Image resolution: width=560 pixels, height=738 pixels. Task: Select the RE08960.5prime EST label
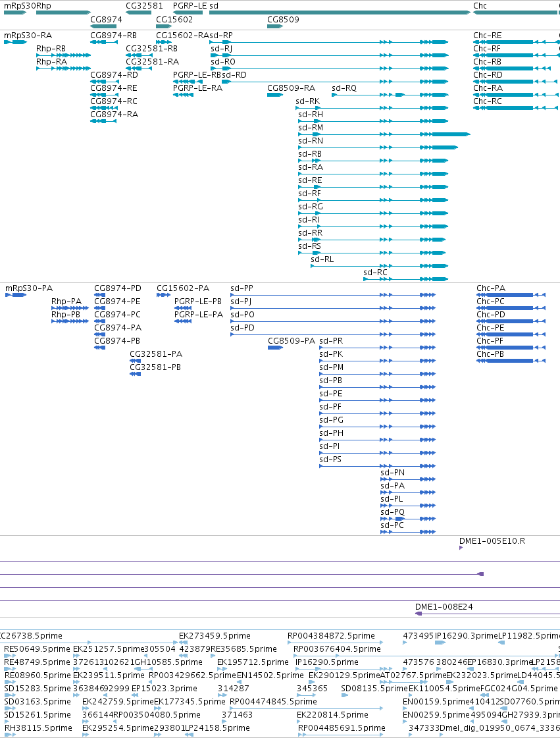37,676
